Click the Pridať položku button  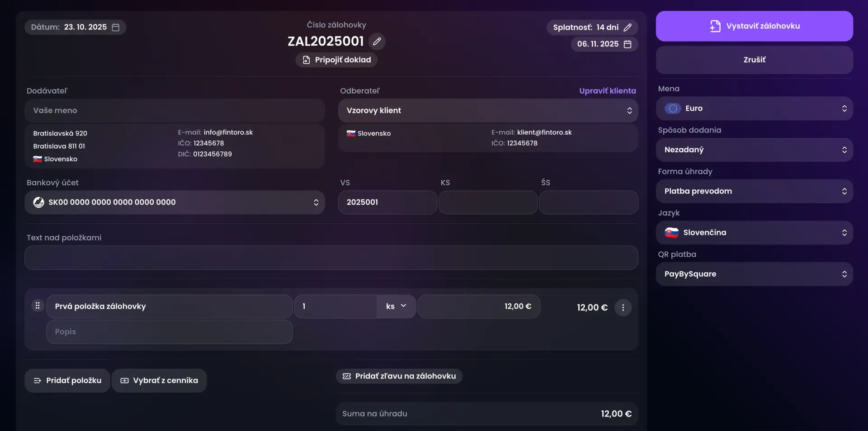pyautogui.click(x=67, y=380)
